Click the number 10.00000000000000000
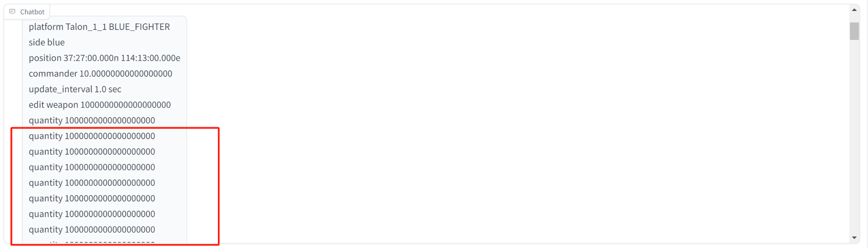Screen dimensions: 868x248 126,73
